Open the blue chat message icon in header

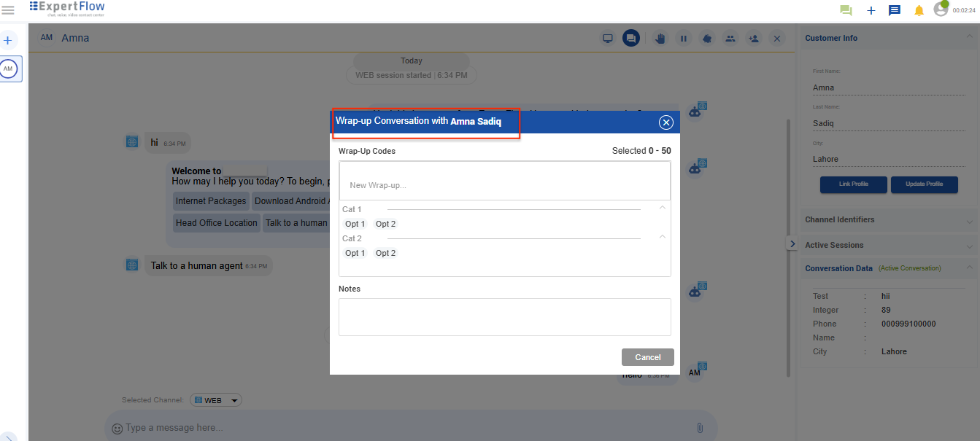pyautogui.click(x=894, y=10)
